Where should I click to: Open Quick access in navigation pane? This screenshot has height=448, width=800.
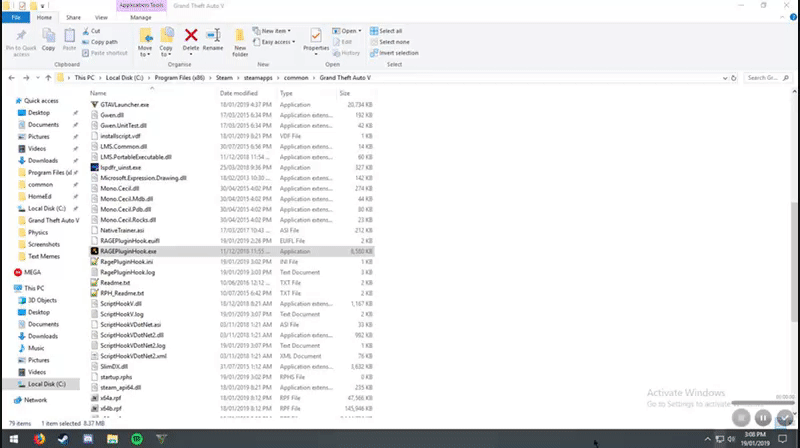click(41, 101)
